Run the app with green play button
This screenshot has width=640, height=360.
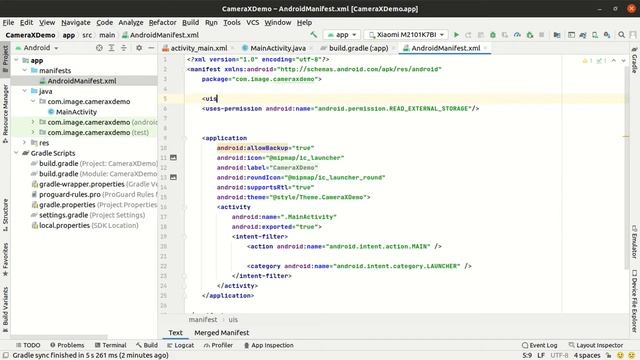pyautogui.click(x=456, y=35)
